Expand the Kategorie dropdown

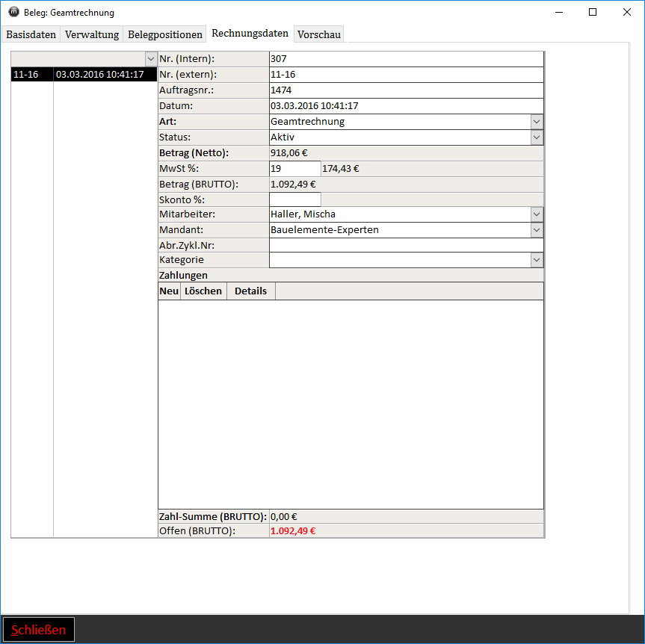[537, 260]
